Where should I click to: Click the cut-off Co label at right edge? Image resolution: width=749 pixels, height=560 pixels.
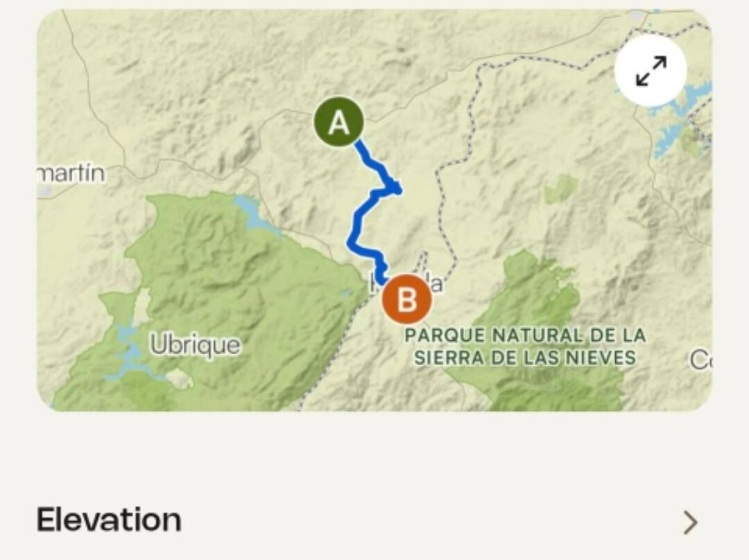[x=700, y=360]
